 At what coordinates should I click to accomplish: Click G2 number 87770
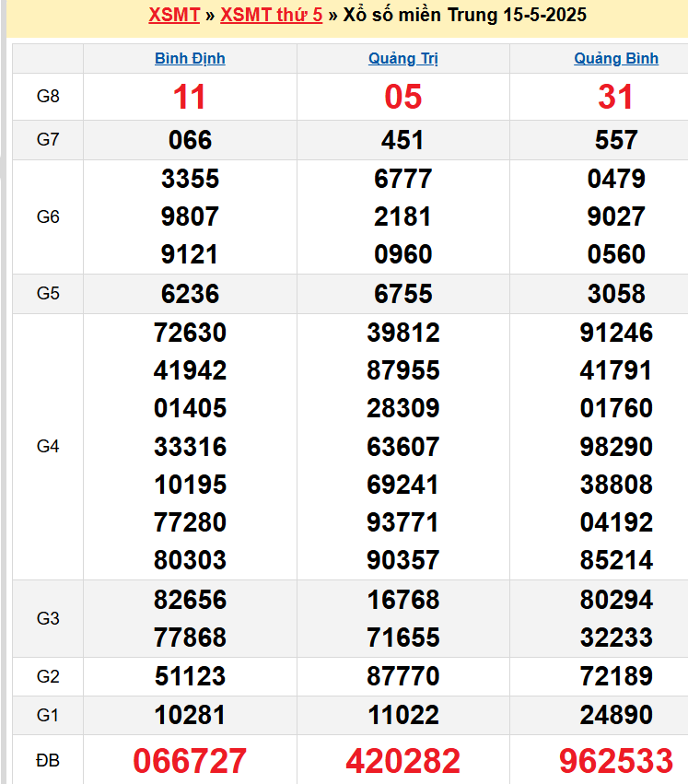pyautogui.click(x=403, y=676)
